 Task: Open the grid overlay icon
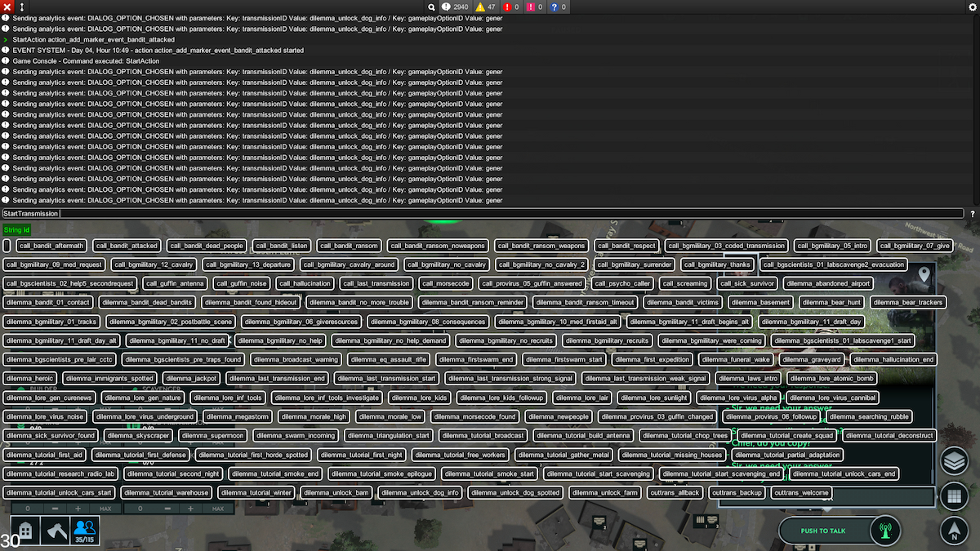(x=954, y=495)
